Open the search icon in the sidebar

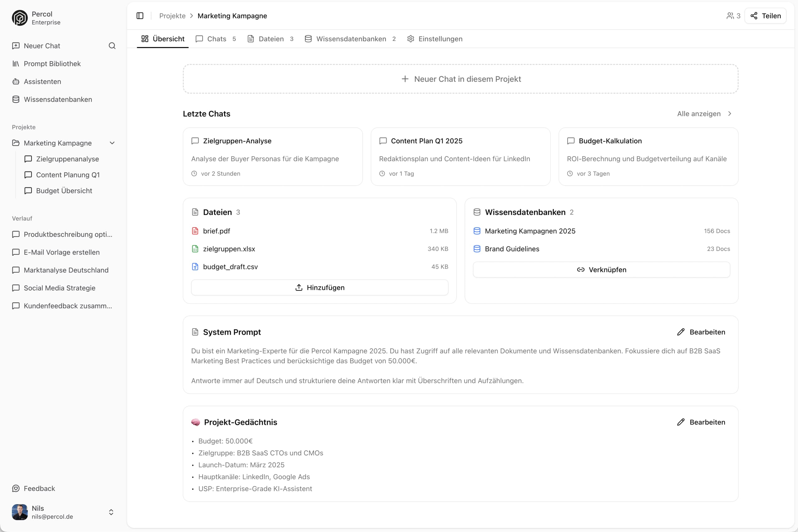[112, 46]
